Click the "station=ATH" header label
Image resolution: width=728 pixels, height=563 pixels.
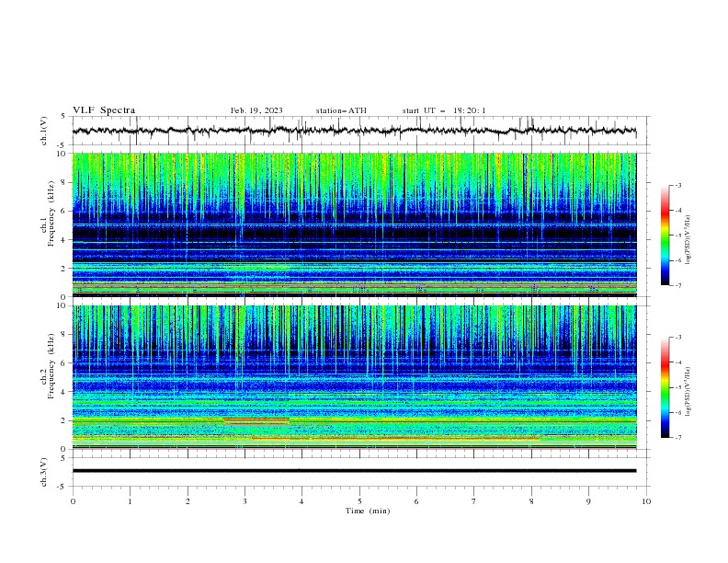pyautogui.click(x=341, y=110)
